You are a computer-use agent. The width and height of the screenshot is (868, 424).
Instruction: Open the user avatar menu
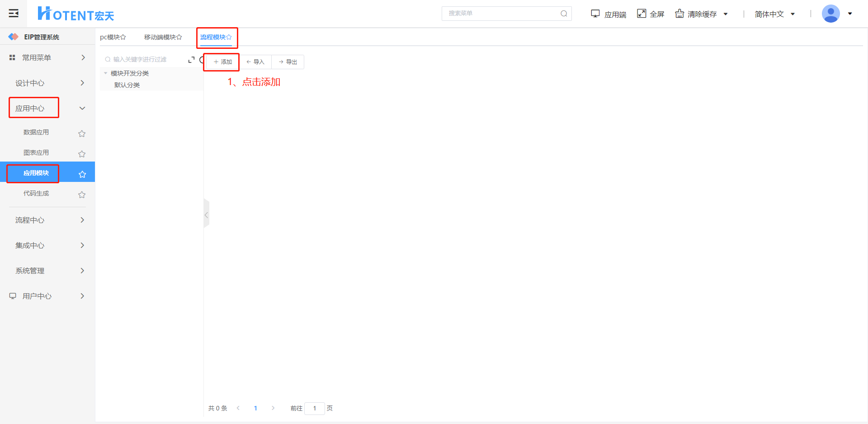[x=831, y=14]
